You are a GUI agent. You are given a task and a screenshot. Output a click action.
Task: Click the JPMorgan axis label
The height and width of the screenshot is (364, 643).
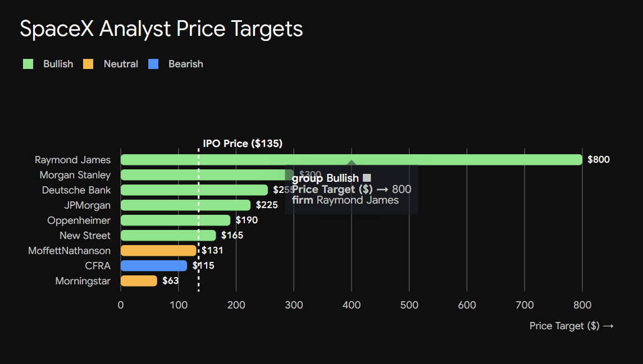click(x=88, y=205)
